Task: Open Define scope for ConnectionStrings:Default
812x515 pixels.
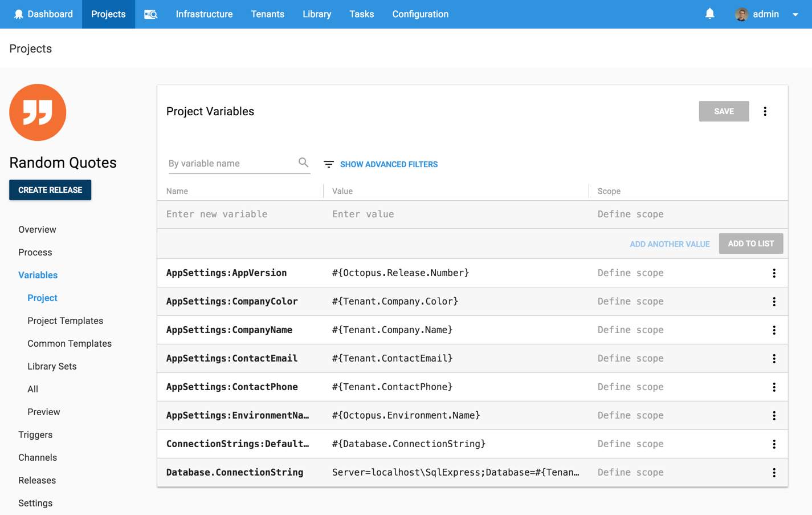Action: point(630,444)
